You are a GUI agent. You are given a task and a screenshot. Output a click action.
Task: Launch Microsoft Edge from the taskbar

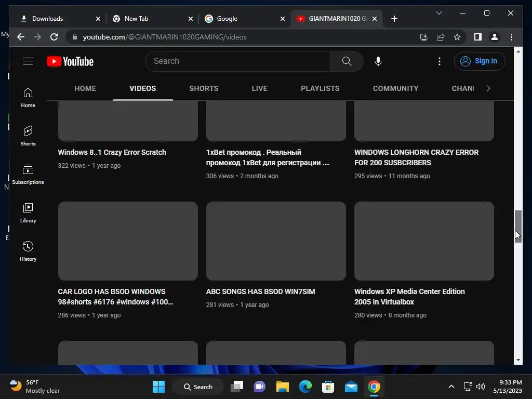[x=305, y=387]
